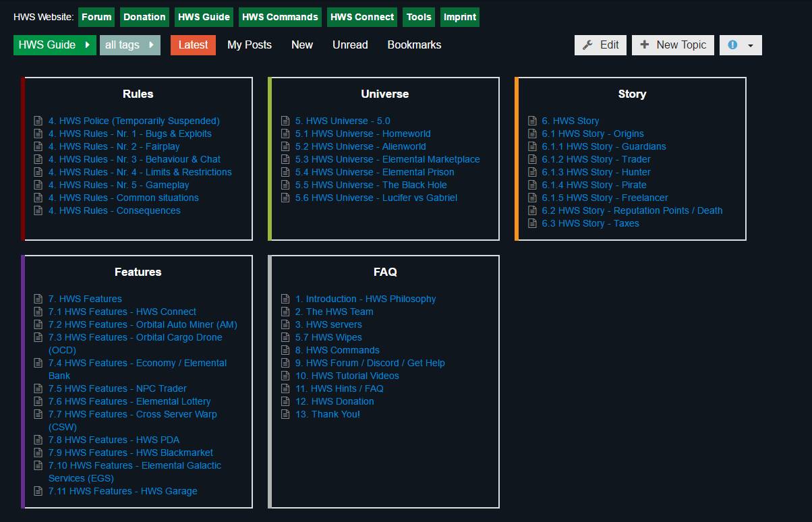Open the Forum website link
This screenshot has width=812, height=522.
click(96, 17)
